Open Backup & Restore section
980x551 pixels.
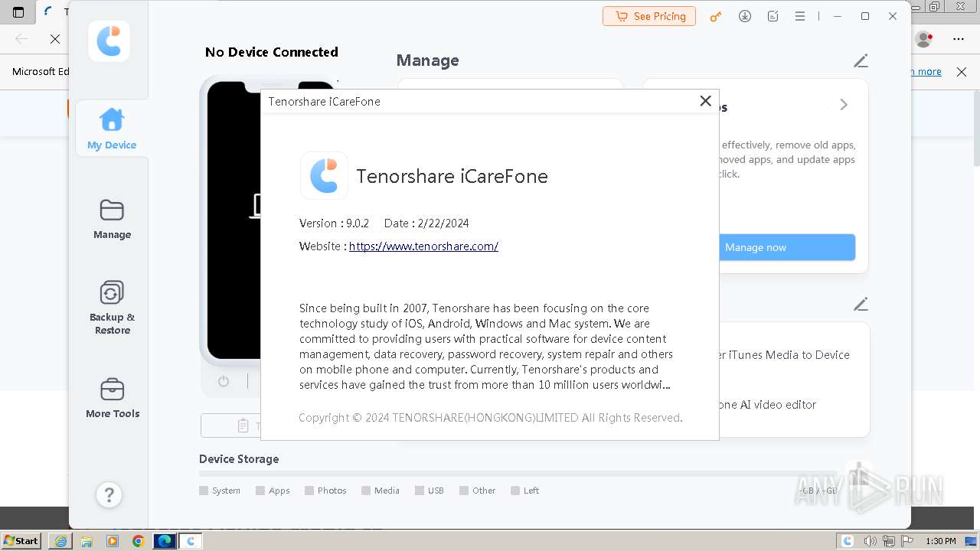pyautogui.click(x=112, y=308)
